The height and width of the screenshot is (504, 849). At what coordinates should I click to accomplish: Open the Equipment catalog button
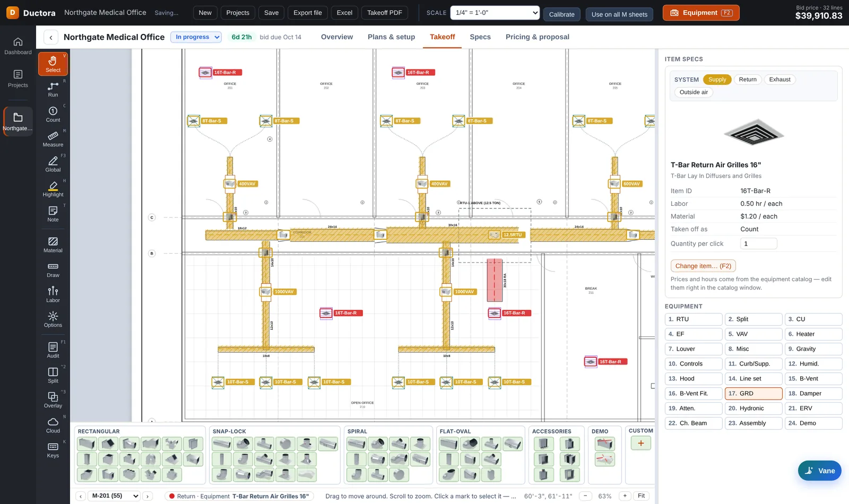point(701,13)
